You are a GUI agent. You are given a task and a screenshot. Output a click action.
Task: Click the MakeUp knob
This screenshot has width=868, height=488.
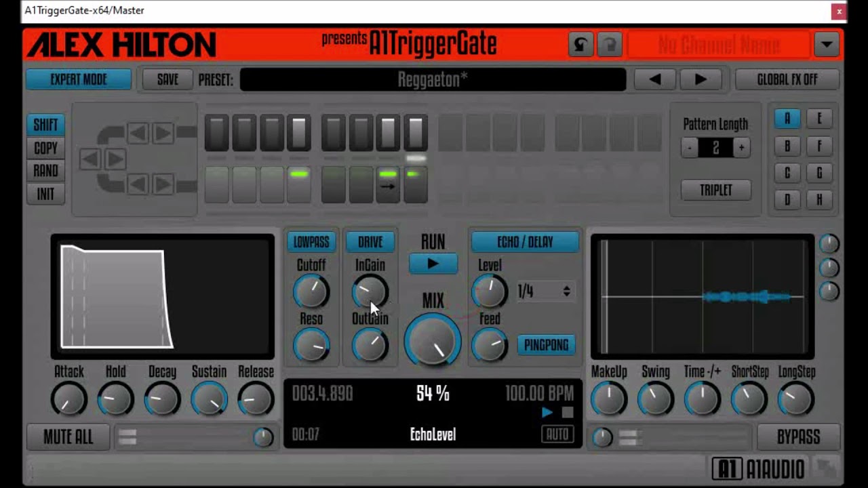[x=609, y=400]
